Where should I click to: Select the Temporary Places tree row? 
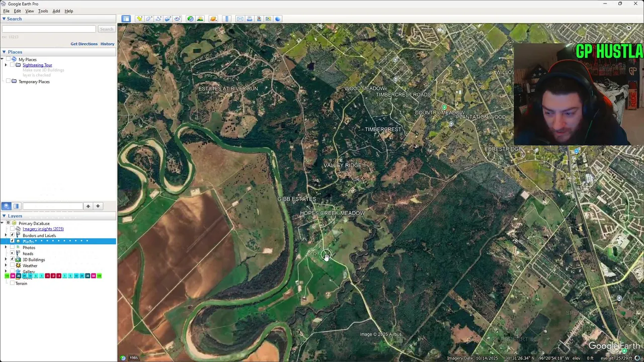point(34,81)
